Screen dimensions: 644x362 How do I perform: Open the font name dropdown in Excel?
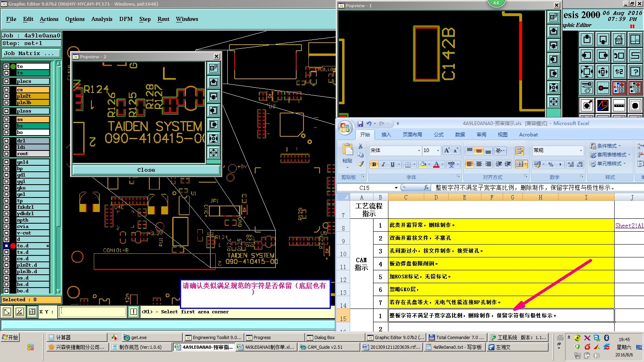(419, 150)
